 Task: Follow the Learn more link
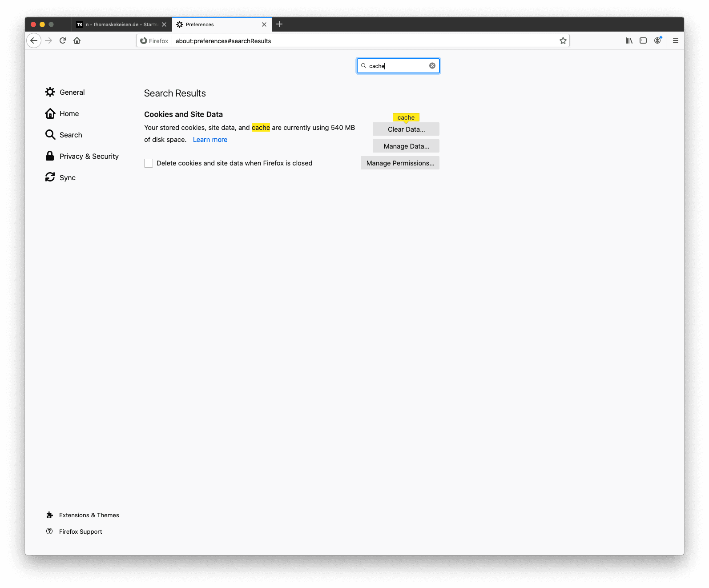210,140
